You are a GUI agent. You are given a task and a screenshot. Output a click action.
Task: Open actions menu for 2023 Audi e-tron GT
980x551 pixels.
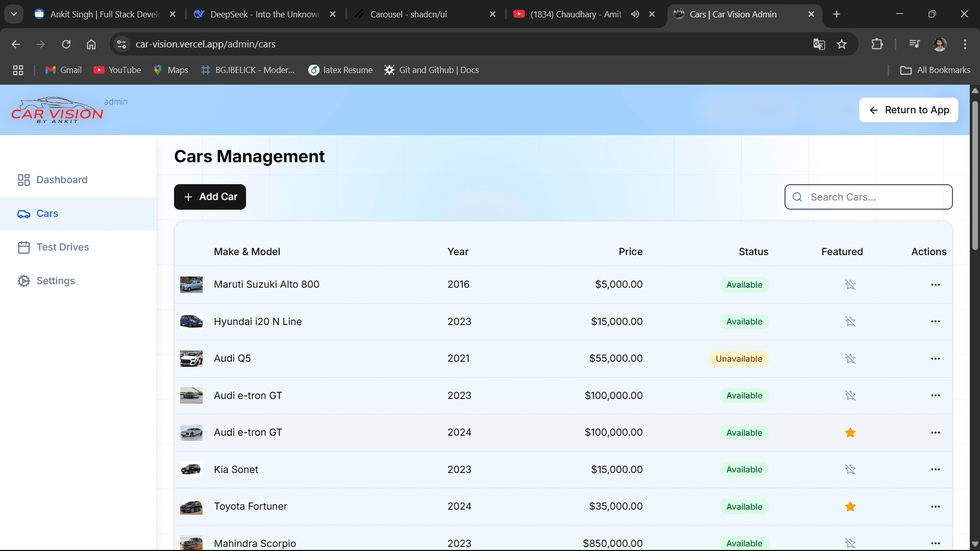935,395
